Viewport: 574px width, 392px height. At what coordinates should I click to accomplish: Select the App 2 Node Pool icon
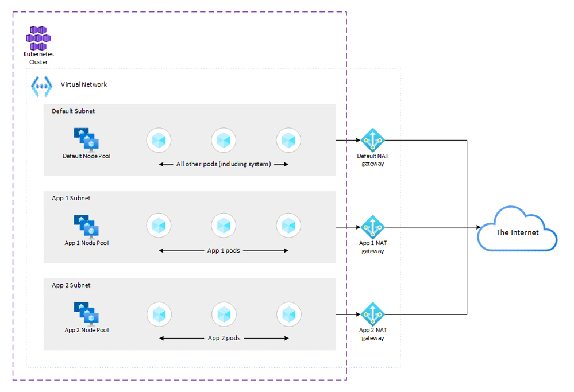[x=86, y=312]
